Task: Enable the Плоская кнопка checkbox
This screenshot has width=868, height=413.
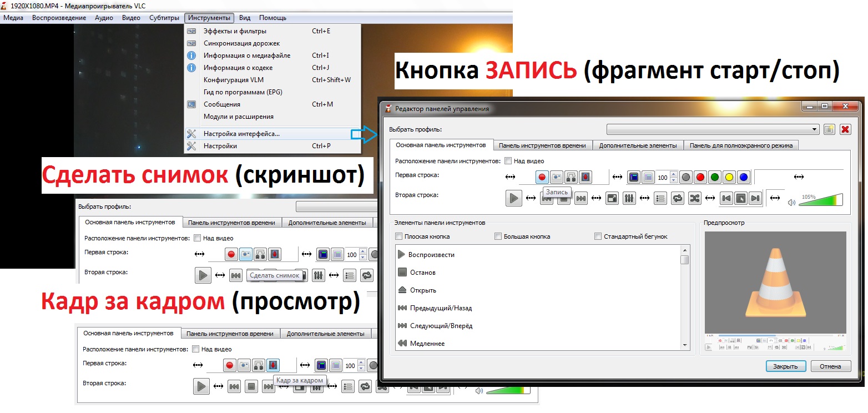Action: point(399,236)
